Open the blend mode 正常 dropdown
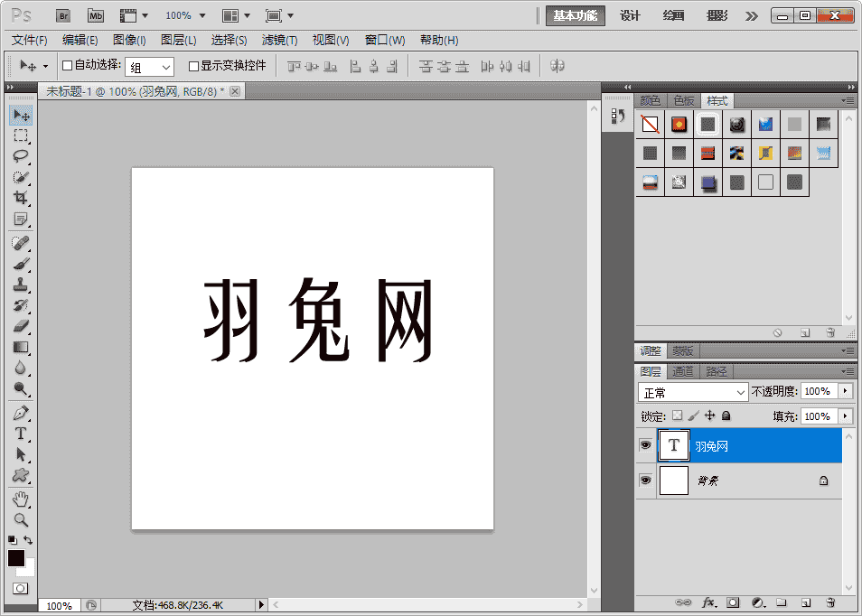 [x=693, y=392]
